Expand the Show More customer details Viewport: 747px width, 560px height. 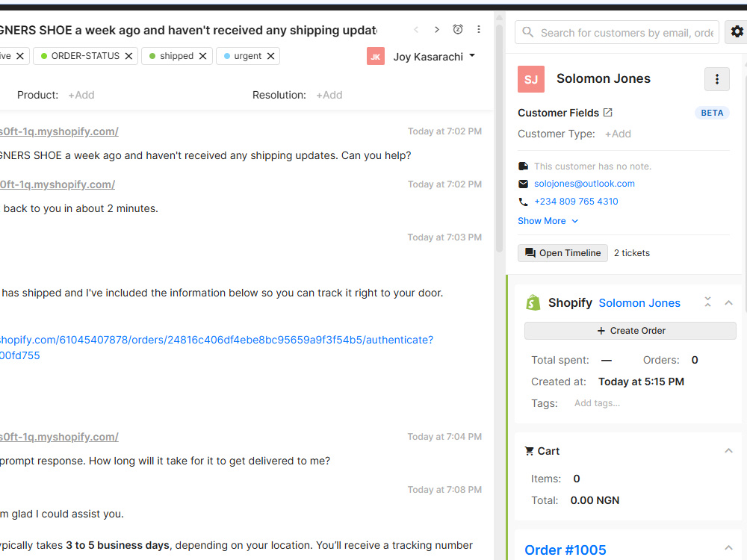pyautogui.click(x=548, y=221)
